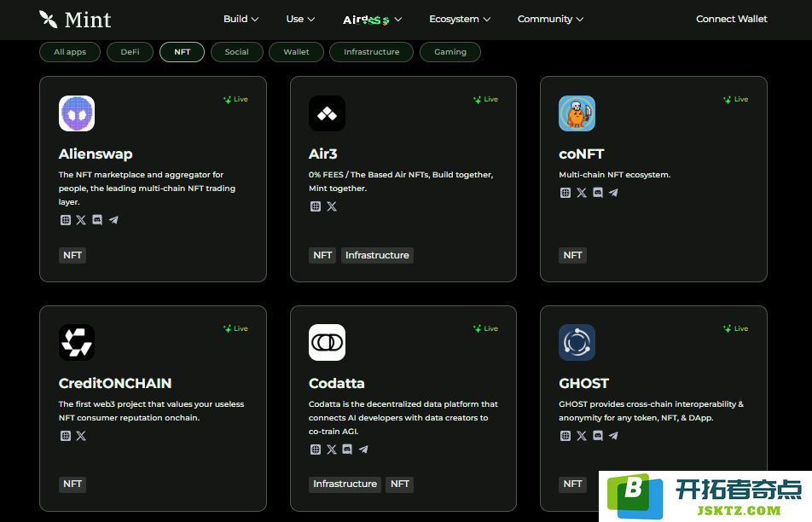Click Live status on CreditONCHAIN card
This screenshot has width=812, height=522.
[235, 329]
